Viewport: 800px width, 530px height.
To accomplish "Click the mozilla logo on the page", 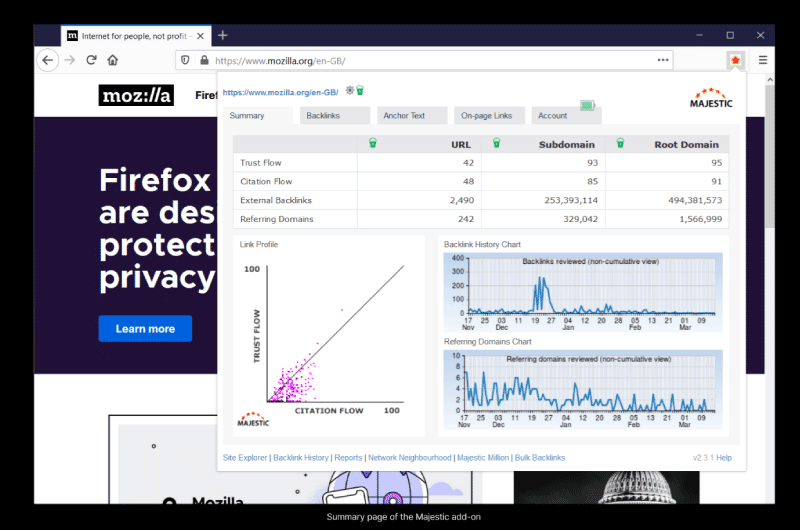I will pos(136,95).
